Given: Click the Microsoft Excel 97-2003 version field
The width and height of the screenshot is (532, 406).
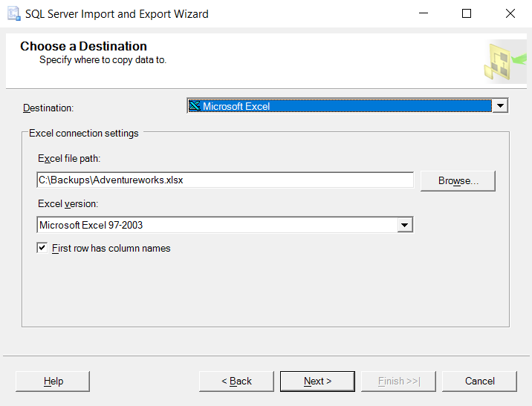Looking at the screenshot, I should pyautogui.click(x=224, y=225).
